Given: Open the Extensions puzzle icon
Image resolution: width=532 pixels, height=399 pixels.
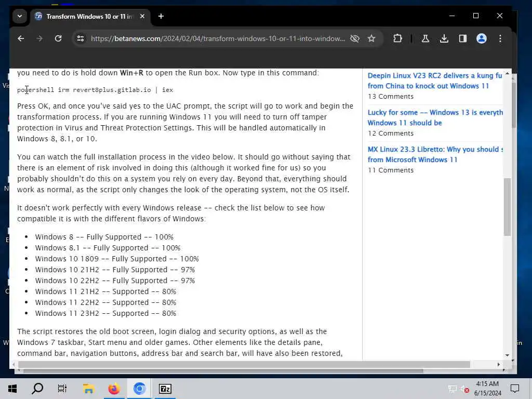Looking at the screenshot, I should (x=397, y=38).
